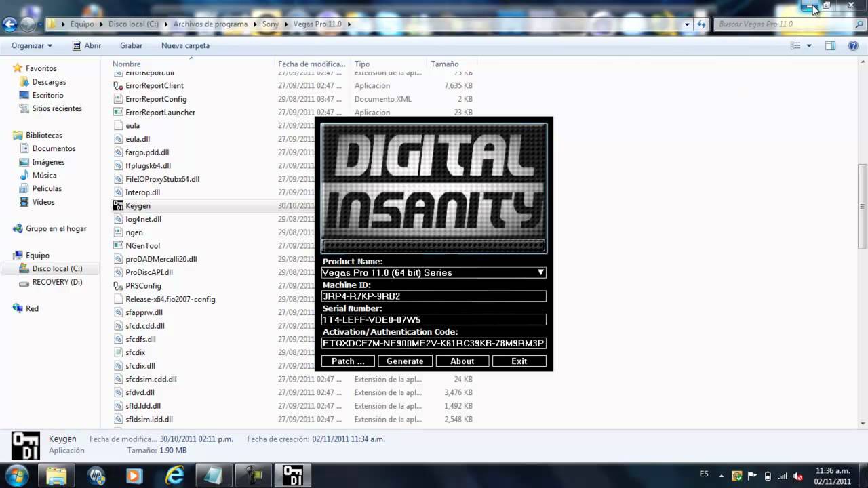868x488 pixels.
Task: Open the About button in keygen
Action: pos(462,361)
